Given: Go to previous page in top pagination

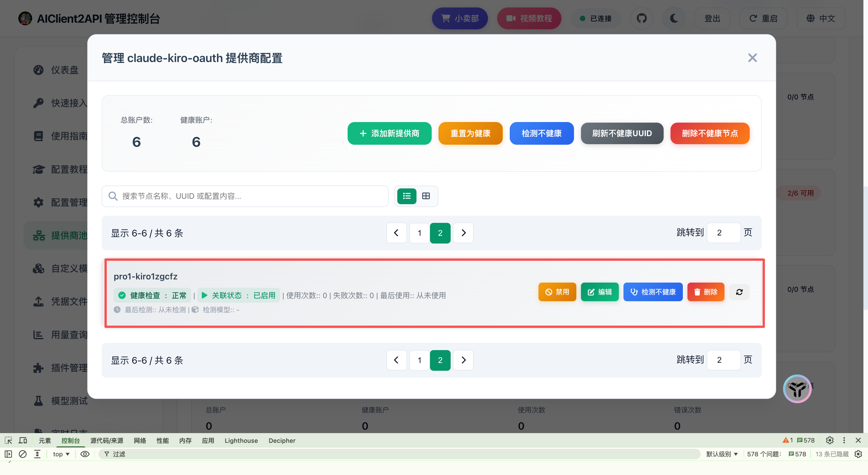Looking at the screenshot, I should (x=396, y=233).
